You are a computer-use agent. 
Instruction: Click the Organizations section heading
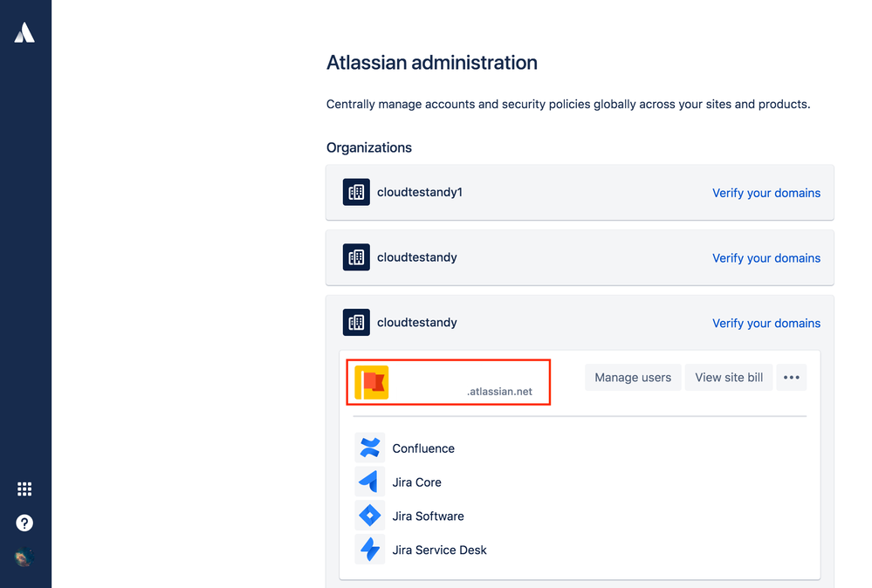pos(368,147)
